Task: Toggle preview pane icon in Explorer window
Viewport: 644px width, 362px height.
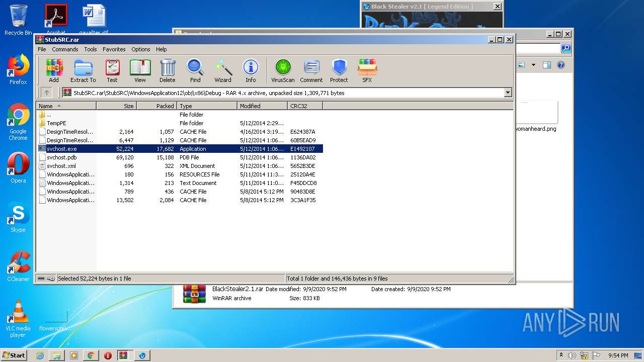Action: (x=547, y=65)
